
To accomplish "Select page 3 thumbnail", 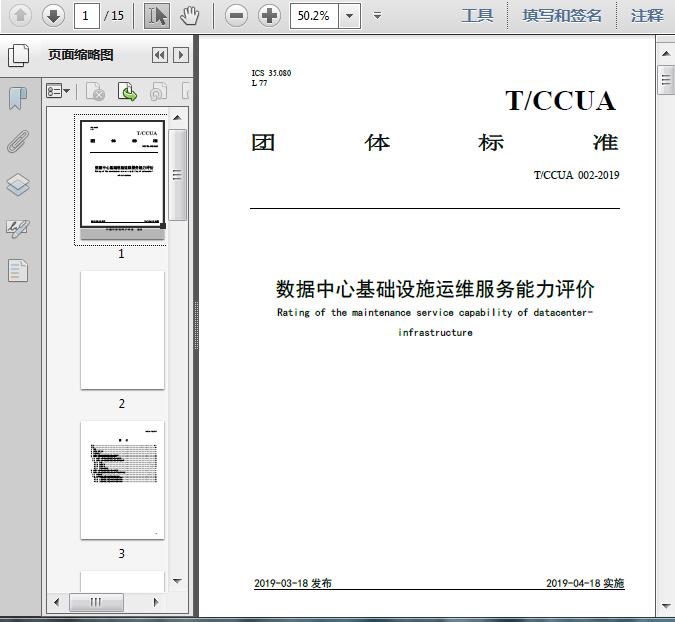I will click(122, 480).
